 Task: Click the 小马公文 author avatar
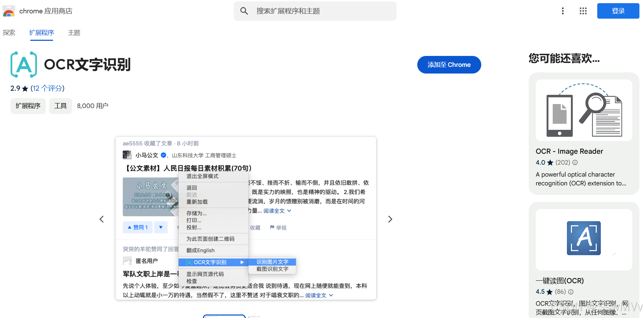[127, 155]
